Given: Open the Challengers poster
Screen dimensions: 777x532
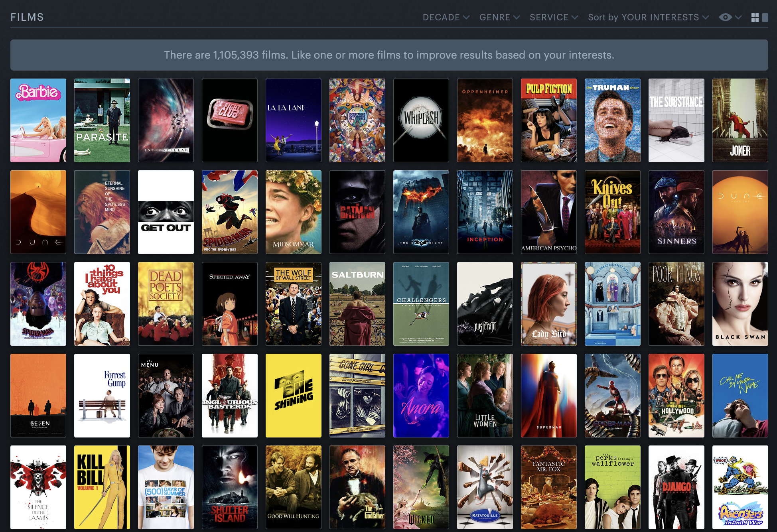Looking at the screenshot, I should pos(421,304).
